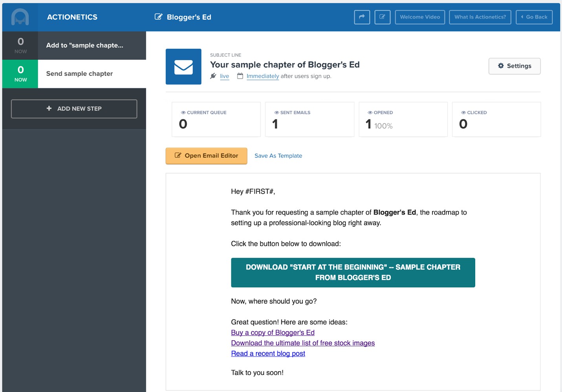This screenshot has width=562, height=392.
Task: Click Save As Template link
Action: (x=278, y=156)
